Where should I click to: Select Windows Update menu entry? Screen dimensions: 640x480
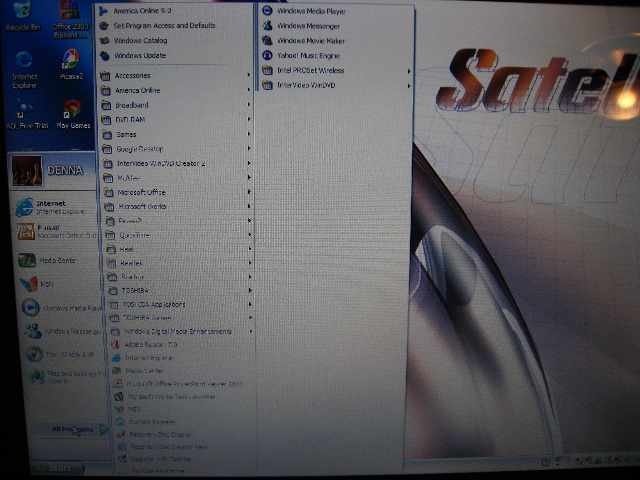point(139,55)
